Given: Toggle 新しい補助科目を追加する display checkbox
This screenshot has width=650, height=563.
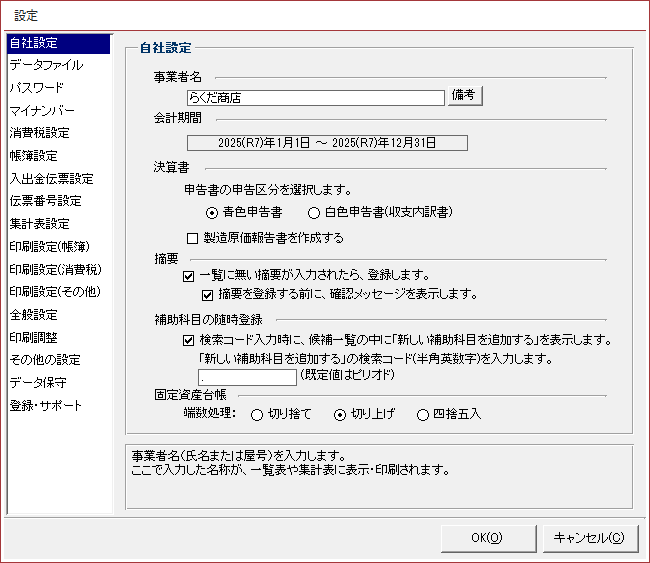Looking at the screenshot, I should 189,340.
